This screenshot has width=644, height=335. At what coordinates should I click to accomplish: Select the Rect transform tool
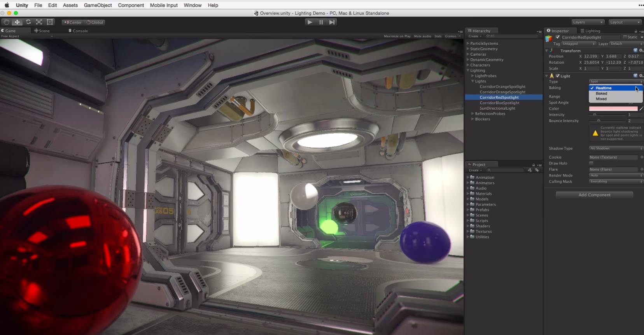coord(50,22)
